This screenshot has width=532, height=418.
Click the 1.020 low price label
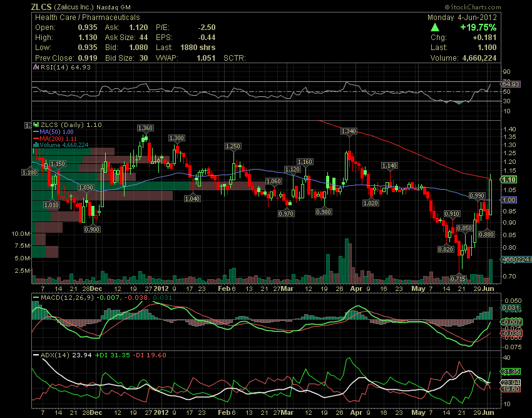coord(371,203)
